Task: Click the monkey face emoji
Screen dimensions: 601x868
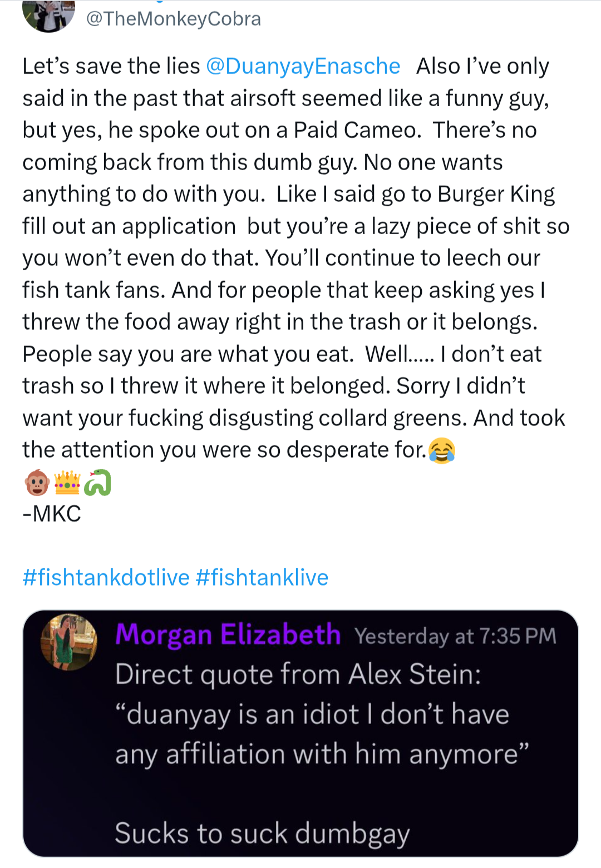Action: pyautogui.click(x=37, y=483)
